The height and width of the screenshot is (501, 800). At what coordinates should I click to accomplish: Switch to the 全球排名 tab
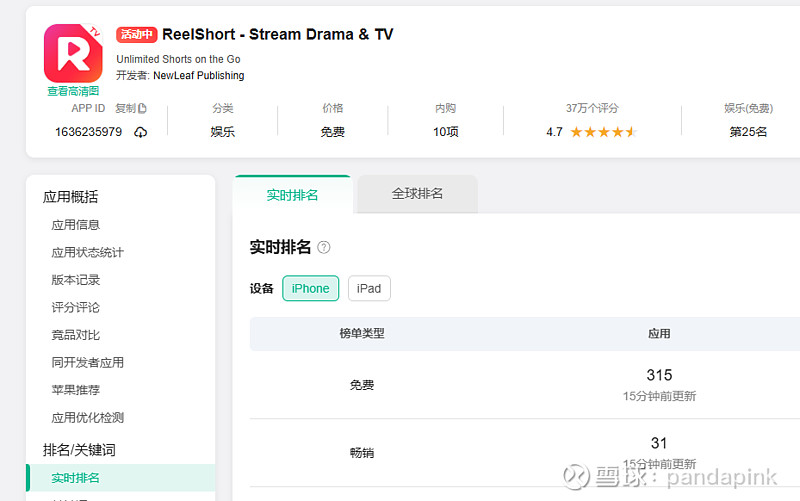[417, 194]
